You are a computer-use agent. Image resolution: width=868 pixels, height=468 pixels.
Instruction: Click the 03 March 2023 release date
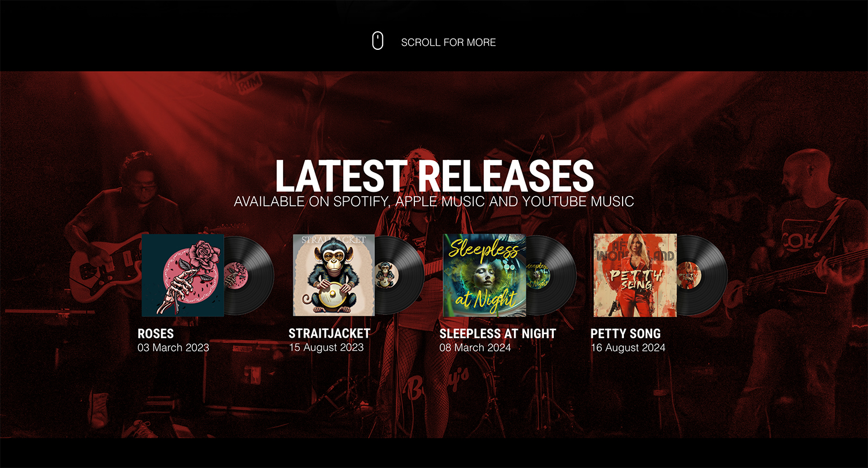[x=174, y=348]
